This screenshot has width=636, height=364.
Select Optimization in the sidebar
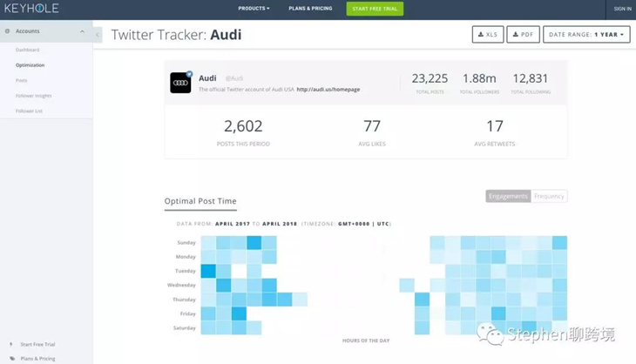click(x=30, y=65)
